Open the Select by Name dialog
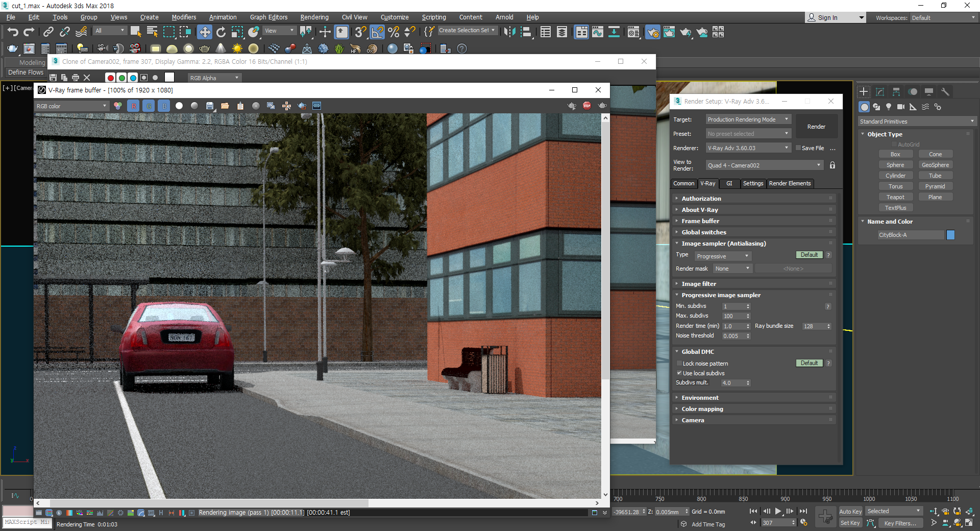Viewport: 980px width, 531px height. pos(152,32)
